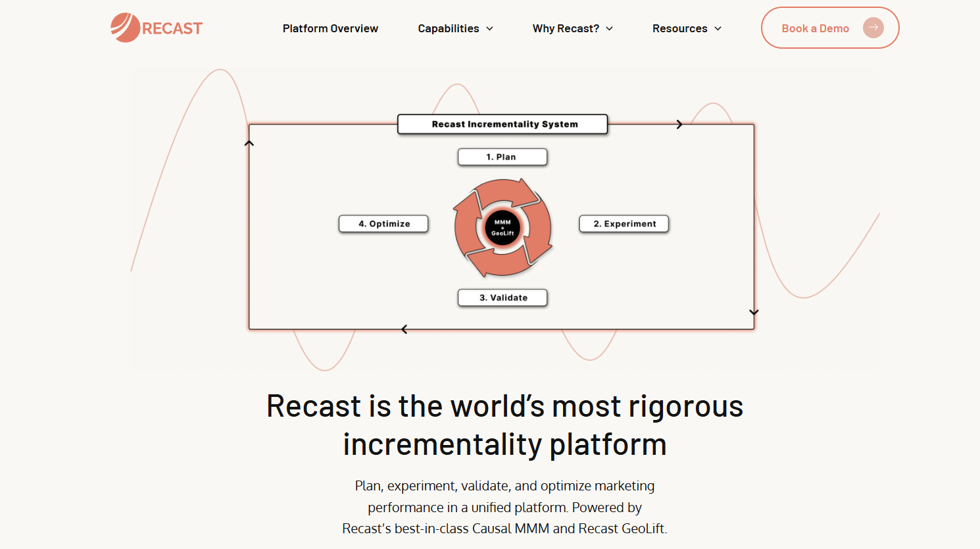Click the 'unified platform. Powered by' line

point(504,508)
